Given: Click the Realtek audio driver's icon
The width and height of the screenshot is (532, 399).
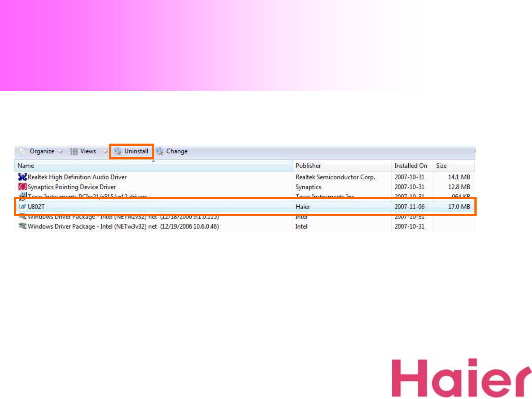Looking at the screenshot, I should pos(23,177).
